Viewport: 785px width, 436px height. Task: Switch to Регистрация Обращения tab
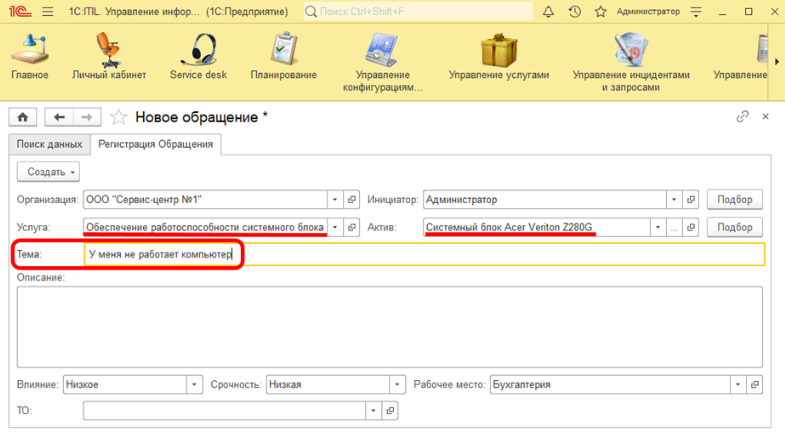(x=155, y=144)
